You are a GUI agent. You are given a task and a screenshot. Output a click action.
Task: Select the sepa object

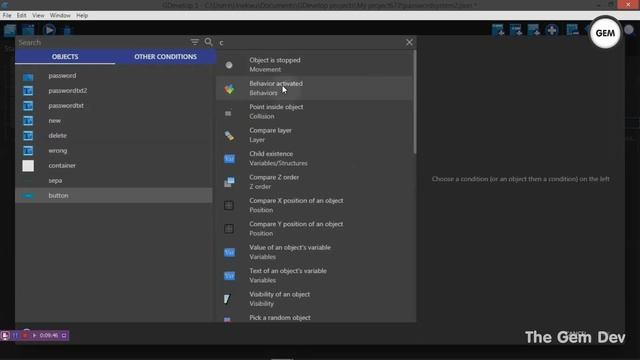pyautogui.click(x=114, y=180)
